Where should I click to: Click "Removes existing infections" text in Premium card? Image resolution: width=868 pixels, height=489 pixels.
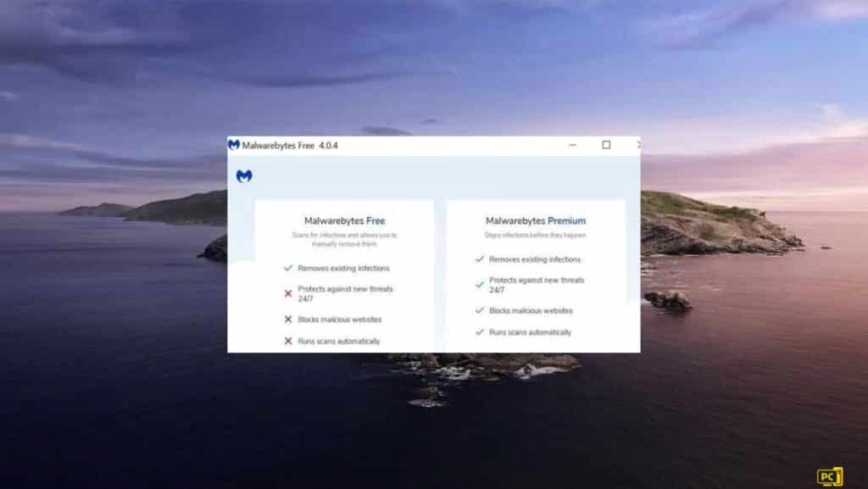pos(535,259)
